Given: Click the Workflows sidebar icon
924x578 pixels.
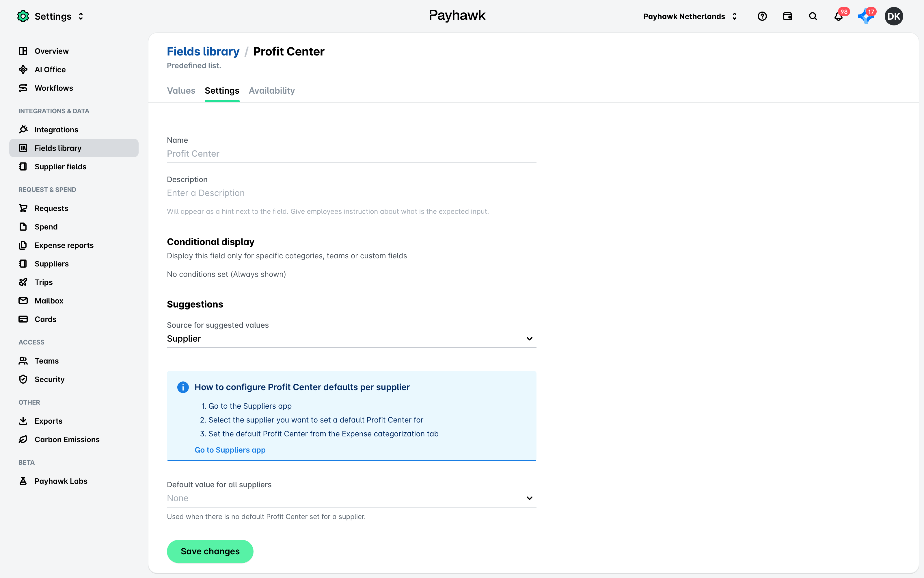Looking at the screenshot, I should [23, 88].
